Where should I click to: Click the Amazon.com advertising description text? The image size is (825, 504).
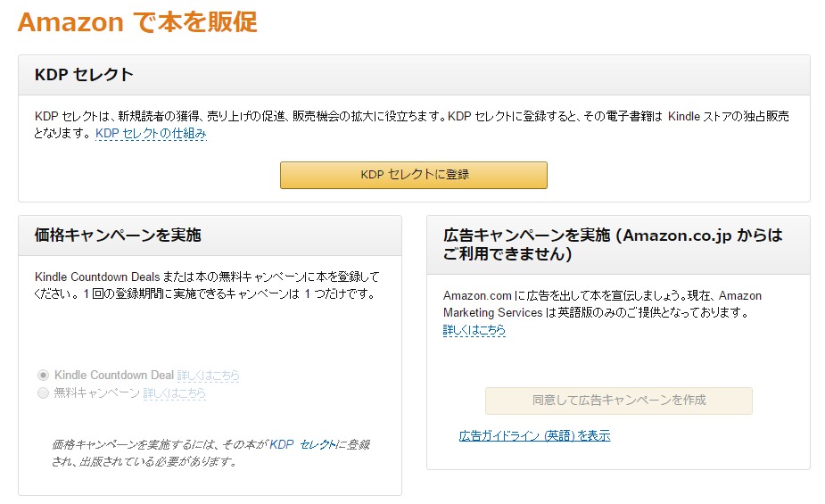[602, 304]
